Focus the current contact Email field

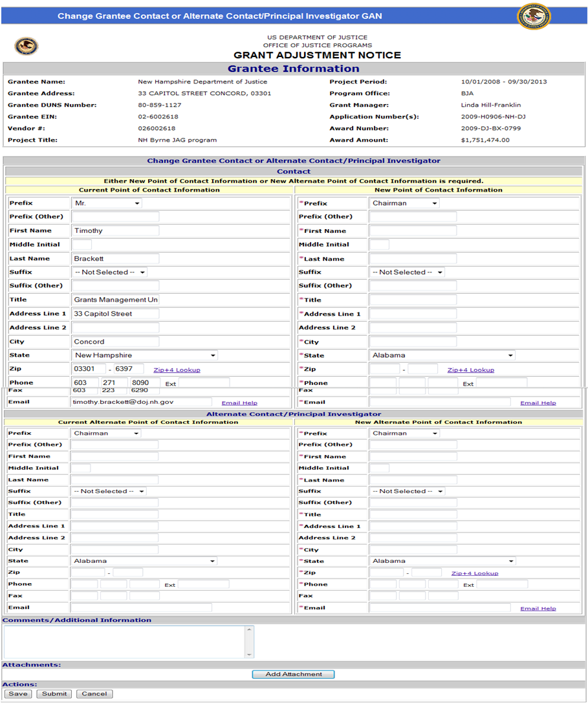(142, 402)
